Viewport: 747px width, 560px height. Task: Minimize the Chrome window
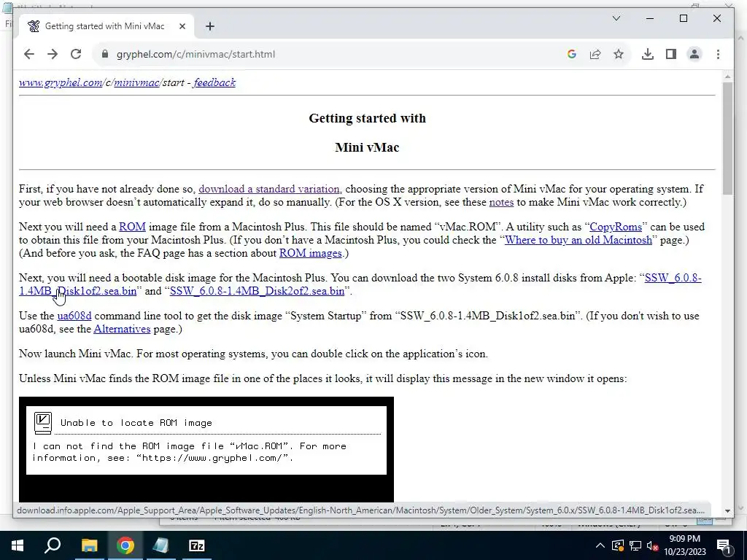coord(650,18)
